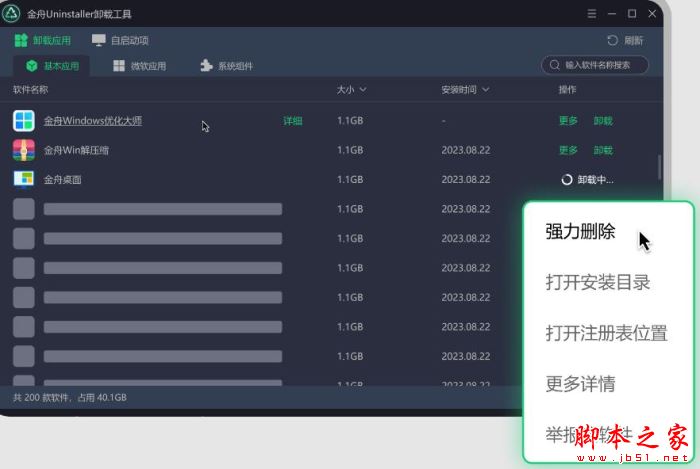The width and height of the screenshot is (700, 469).
Task: Choose 强力删除 from the popup menu
Action: pyautogui.click(x=580, y=232)
